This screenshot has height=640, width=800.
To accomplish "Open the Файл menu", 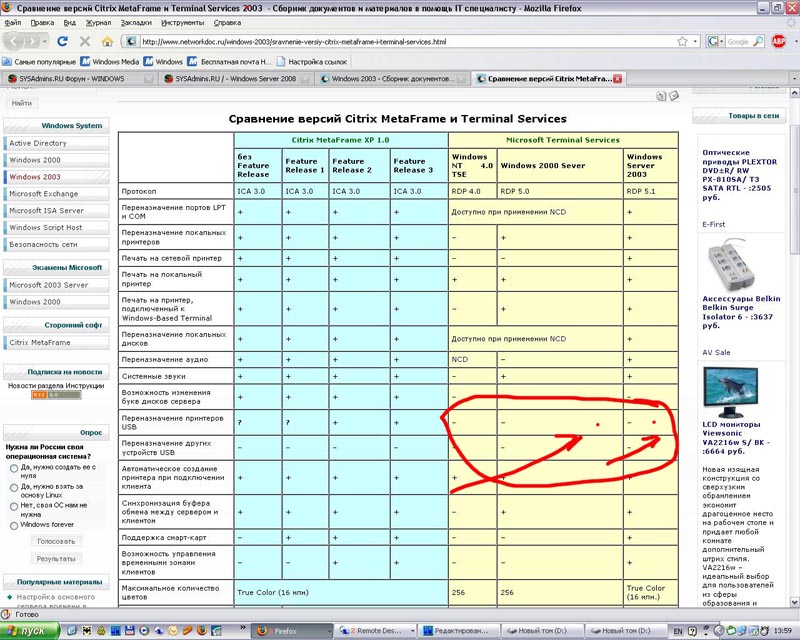I will tap(13, 22).
